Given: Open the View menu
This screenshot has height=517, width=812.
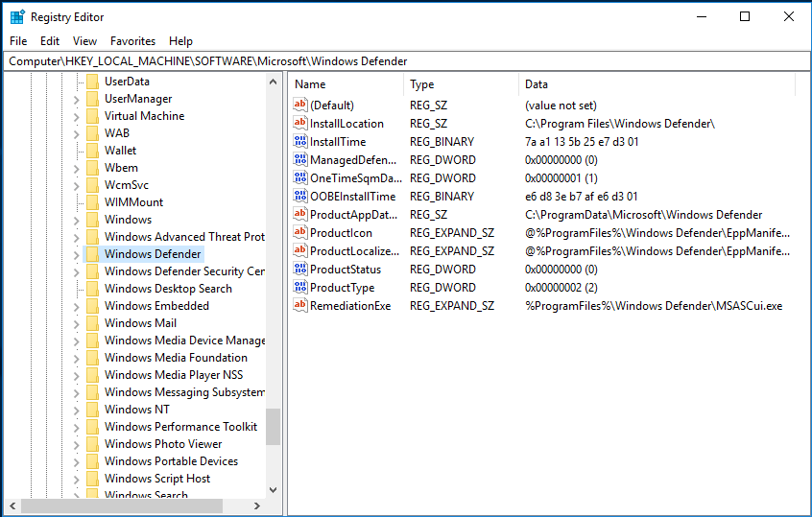Looking at the screenshot, I should coord(84,41).
